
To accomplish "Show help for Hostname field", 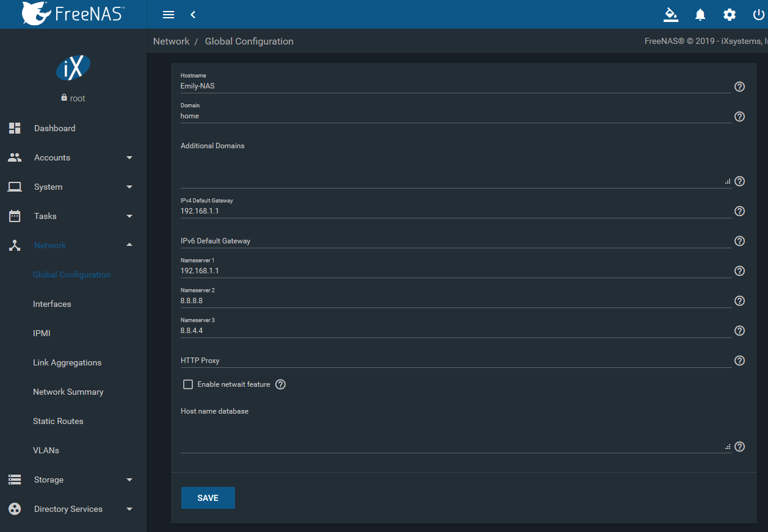I will pos(739,87).
